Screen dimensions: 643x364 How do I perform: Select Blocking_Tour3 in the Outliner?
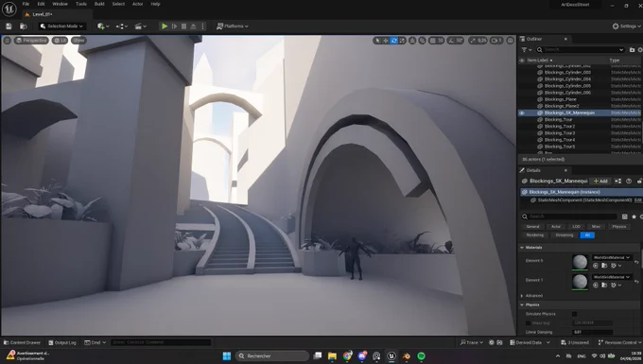(x=560, y=132)
